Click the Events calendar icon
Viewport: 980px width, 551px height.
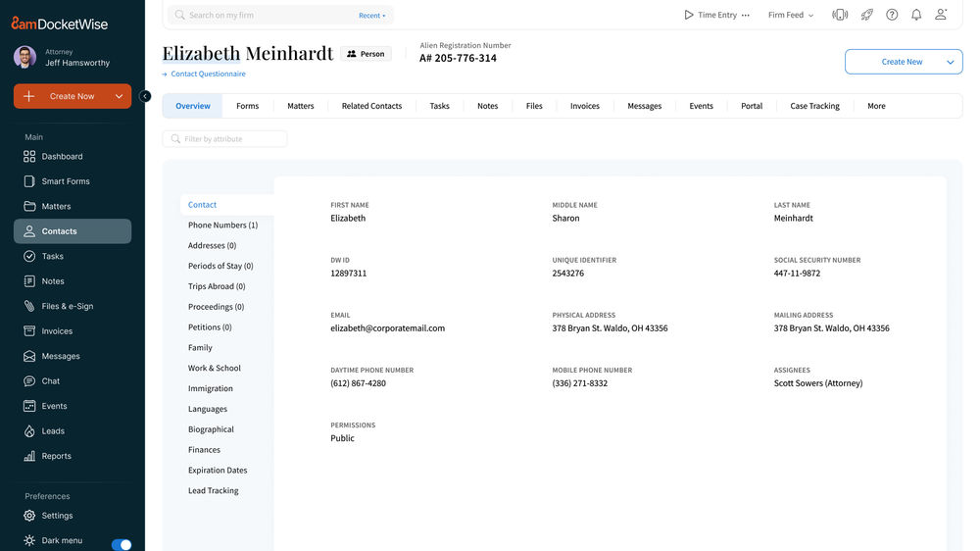coord(29,406)
